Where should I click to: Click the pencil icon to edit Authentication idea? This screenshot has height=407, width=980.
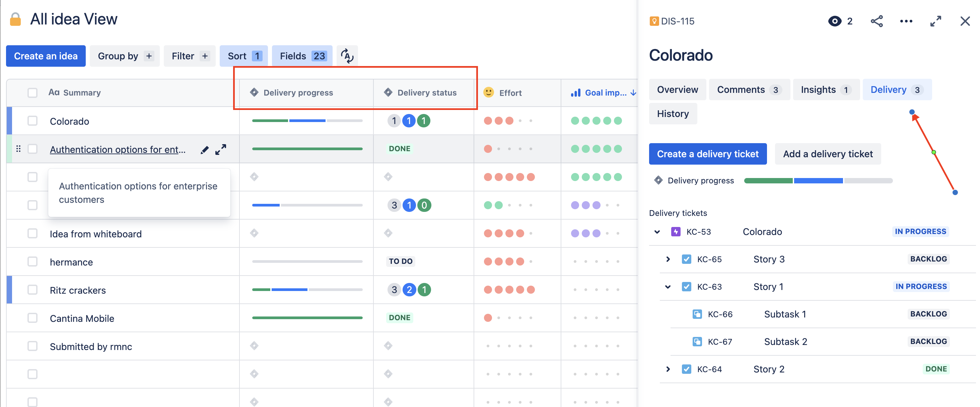tap(205, 149)
